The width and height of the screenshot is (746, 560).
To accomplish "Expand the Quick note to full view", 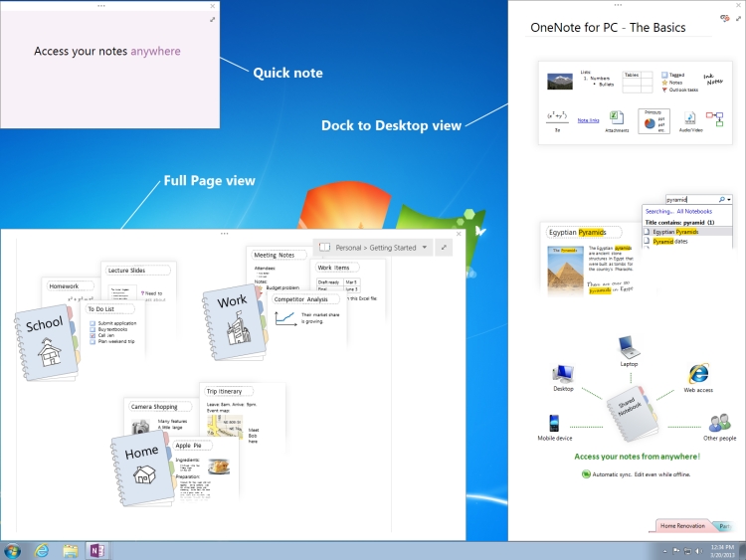I will (212, 20).
